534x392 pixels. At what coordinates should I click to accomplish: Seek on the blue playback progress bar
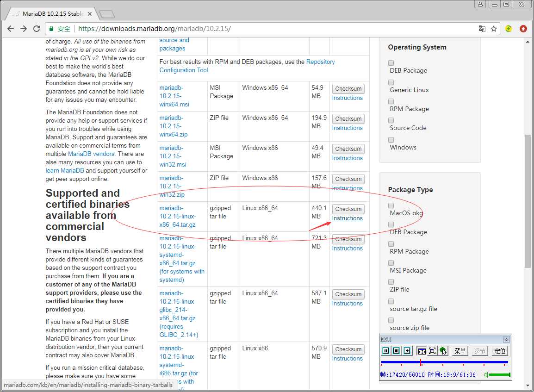click(444, 362)
